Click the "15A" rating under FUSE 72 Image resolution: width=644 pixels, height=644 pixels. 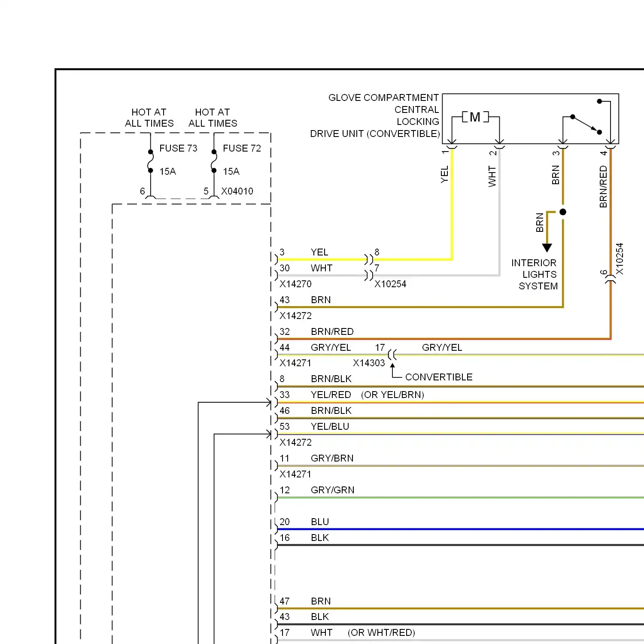231,171
